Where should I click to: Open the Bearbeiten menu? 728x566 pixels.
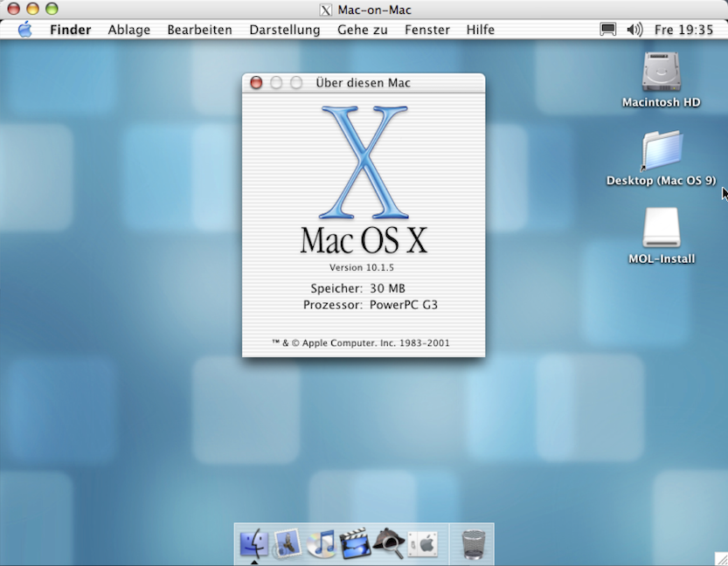[199, 31]
